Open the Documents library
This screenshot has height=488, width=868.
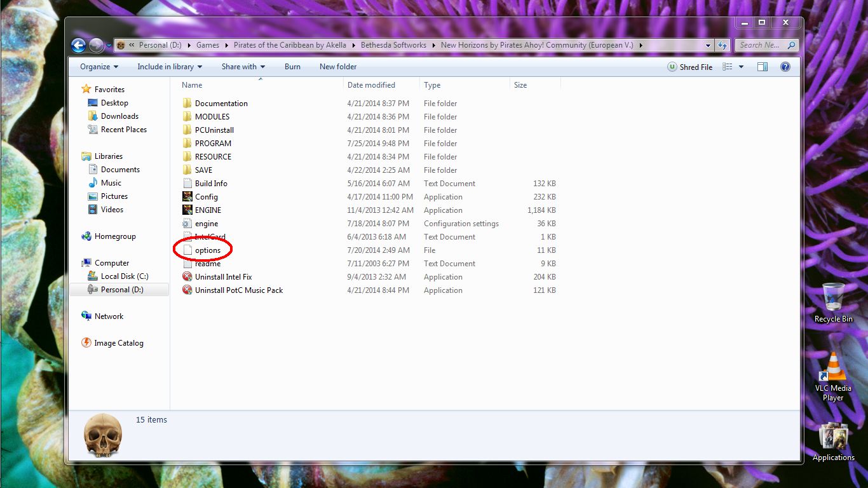[x=120, y=170]
